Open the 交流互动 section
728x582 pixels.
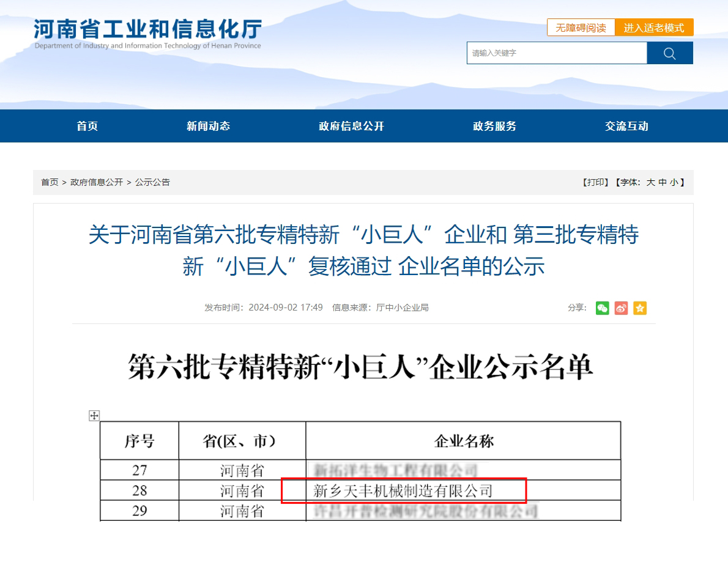point(626,126)
